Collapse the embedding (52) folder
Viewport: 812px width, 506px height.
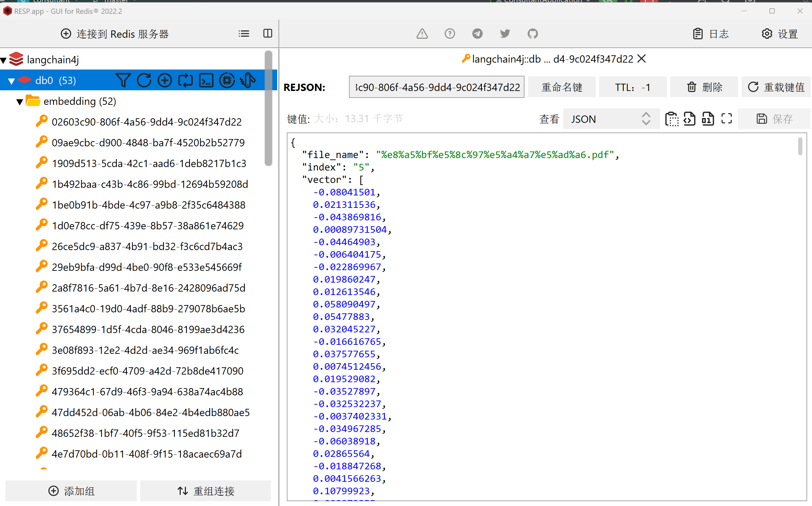pos(20,102)
